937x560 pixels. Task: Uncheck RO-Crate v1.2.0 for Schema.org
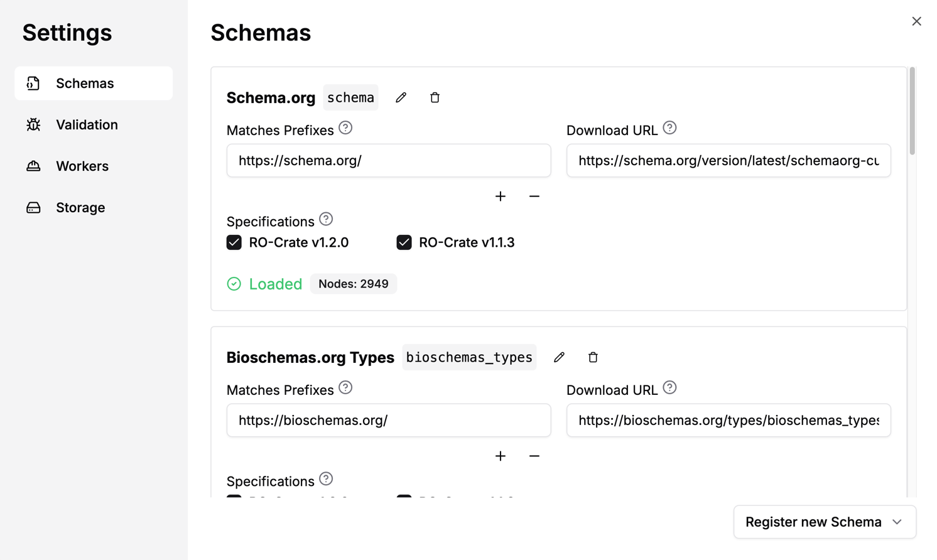[x=234, y=242]
